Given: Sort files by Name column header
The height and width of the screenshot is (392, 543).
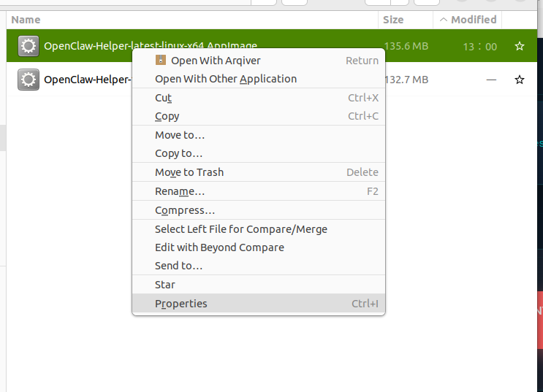Looking at the screenshot, I should [x=26, y=20].
